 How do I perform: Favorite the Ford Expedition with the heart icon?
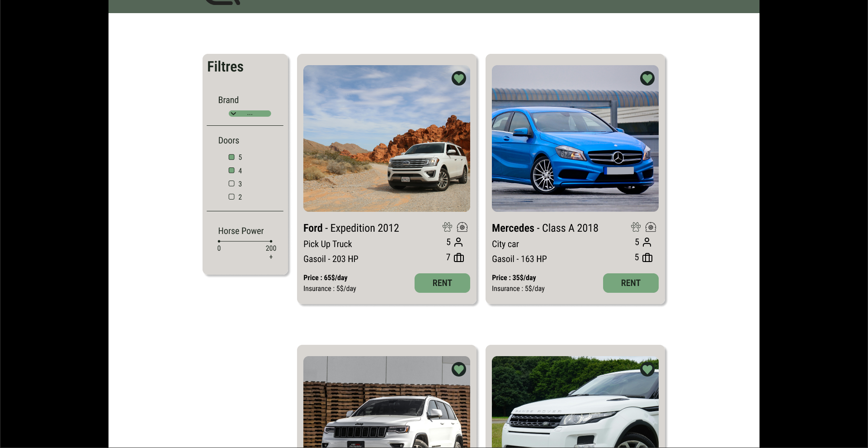(458, 79)
